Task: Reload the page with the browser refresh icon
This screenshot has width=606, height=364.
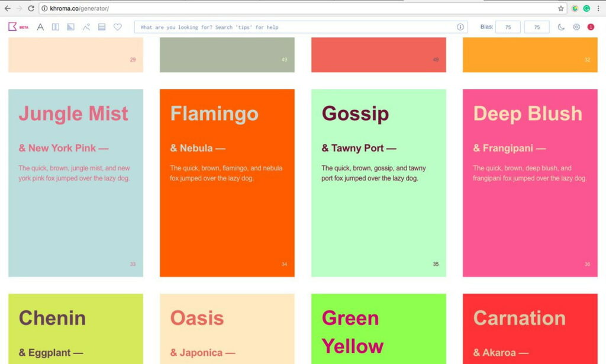Action: coord(31,9)
